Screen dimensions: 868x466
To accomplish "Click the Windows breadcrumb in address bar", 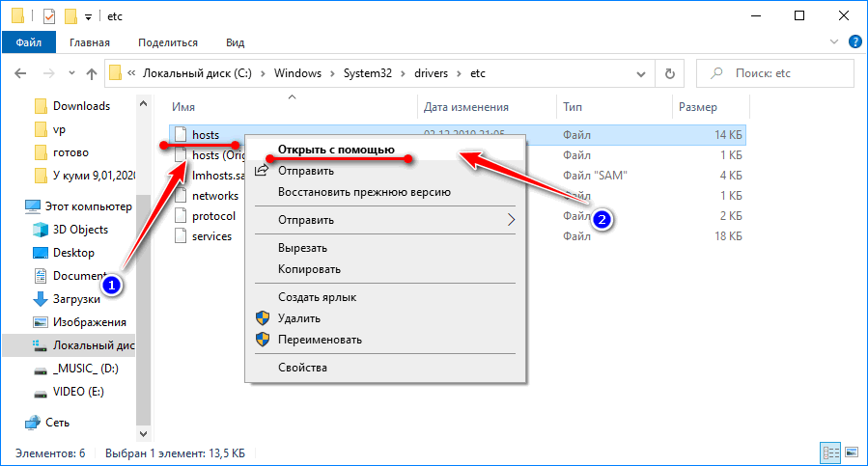I will coord(297,73).
